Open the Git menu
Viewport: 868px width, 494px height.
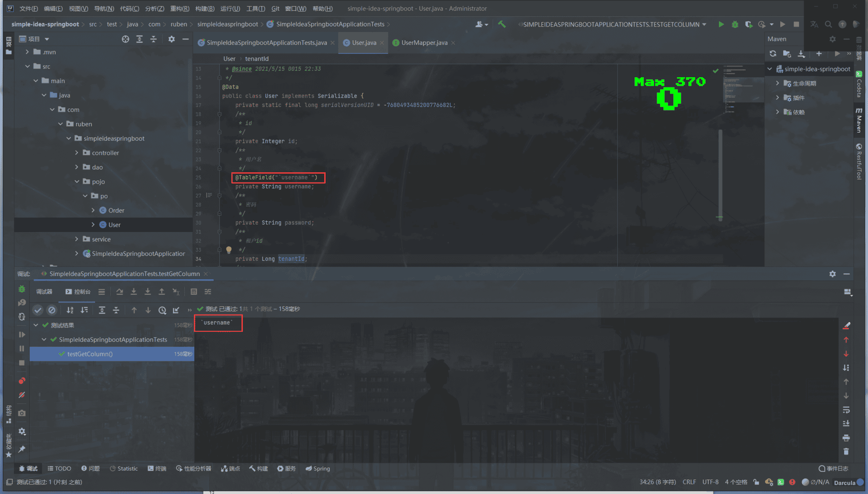tap(275, 8)
